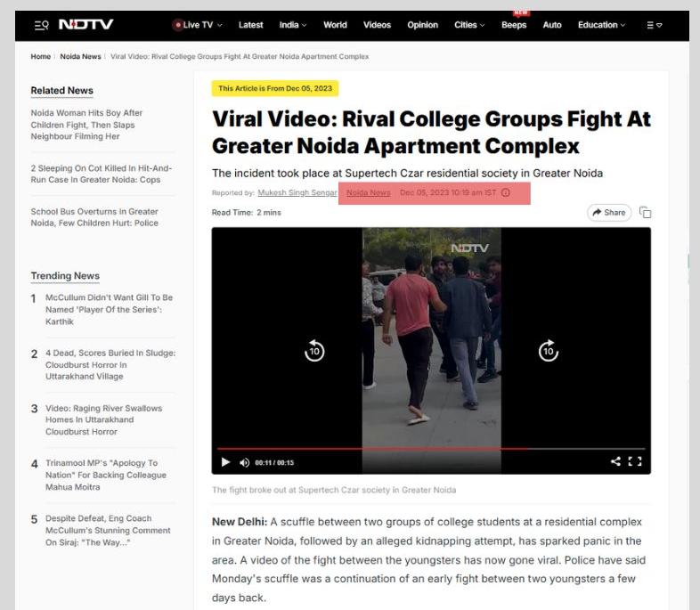Click the info icon next to article date
Image resolution: width=700 pixels, height=610 pixels.
click(505, 192)
